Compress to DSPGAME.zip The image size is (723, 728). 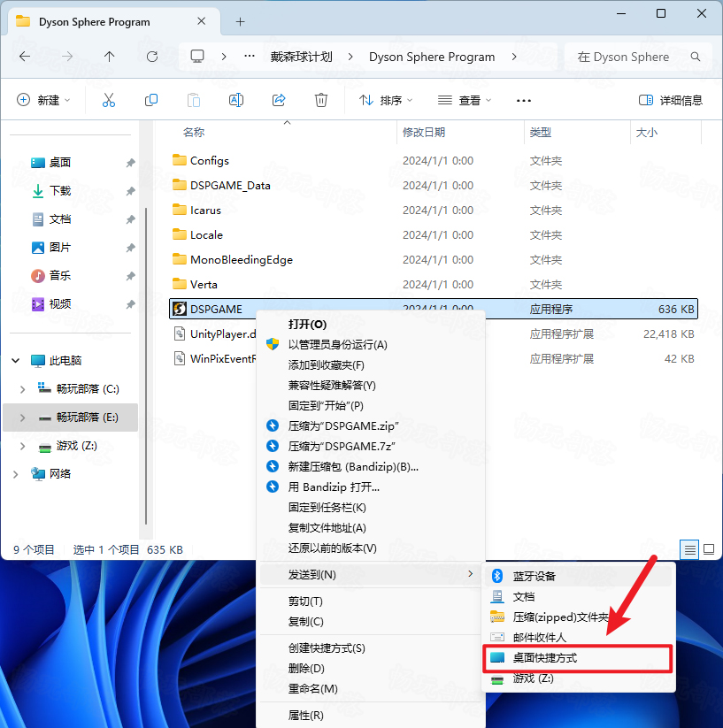(371, 425)
